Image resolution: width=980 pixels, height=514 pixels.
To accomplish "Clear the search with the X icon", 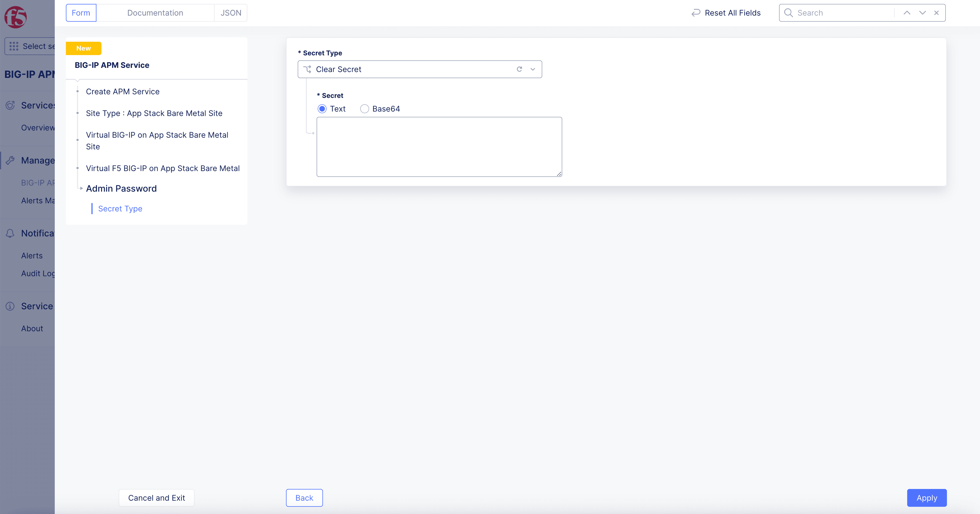I will (x=937, y=13).
